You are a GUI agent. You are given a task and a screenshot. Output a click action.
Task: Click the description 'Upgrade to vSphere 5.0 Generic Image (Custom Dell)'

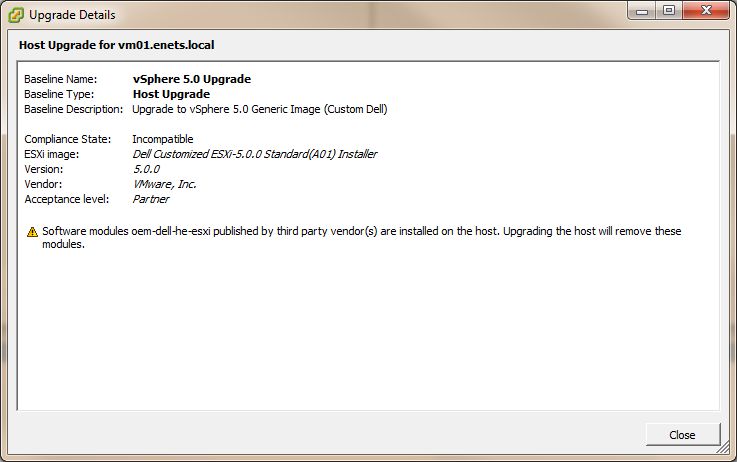coord(259,109)
